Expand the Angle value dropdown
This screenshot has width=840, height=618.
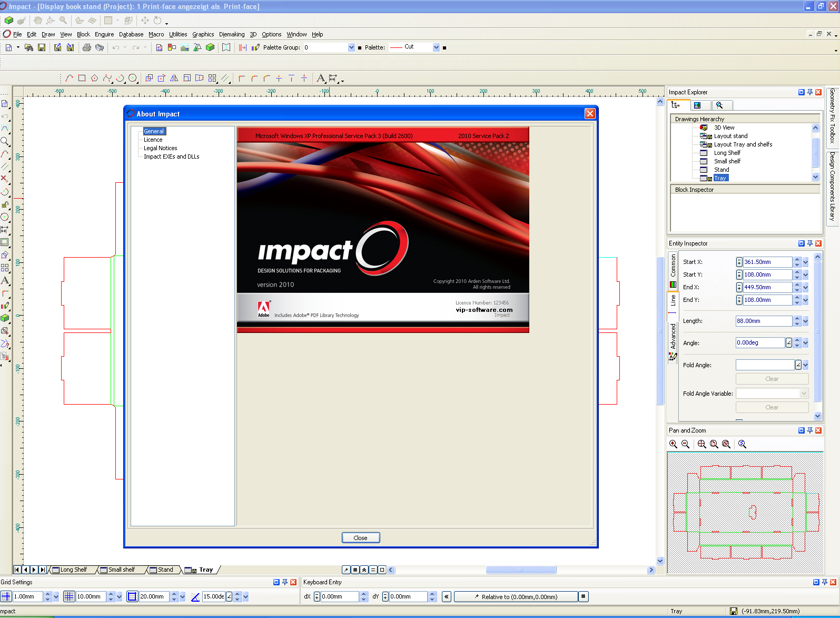click(805, 343)
